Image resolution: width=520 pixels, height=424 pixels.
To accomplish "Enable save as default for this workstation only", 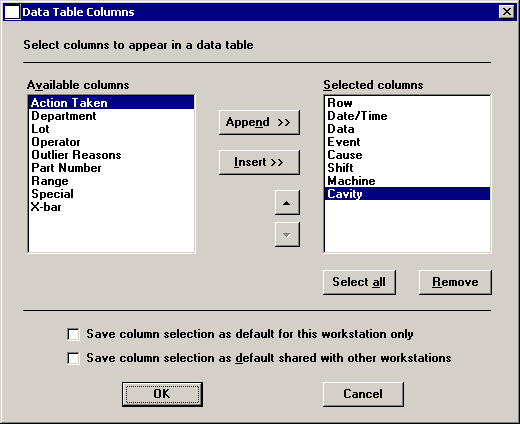I will point(73,334).
